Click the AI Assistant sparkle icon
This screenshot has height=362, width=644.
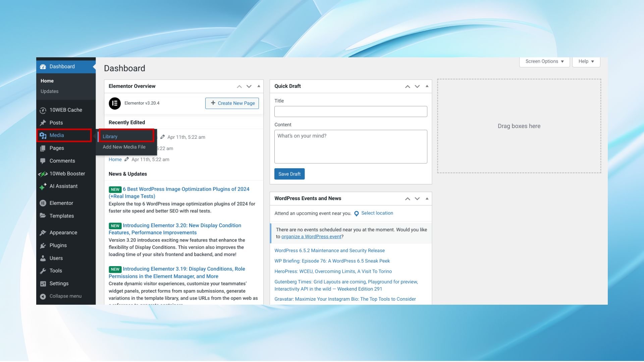point(43,186)
